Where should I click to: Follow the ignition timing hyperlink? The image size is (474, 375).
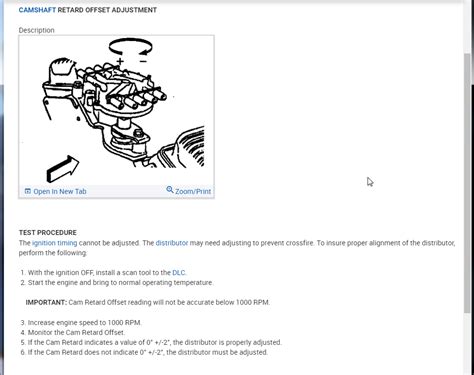55,243
